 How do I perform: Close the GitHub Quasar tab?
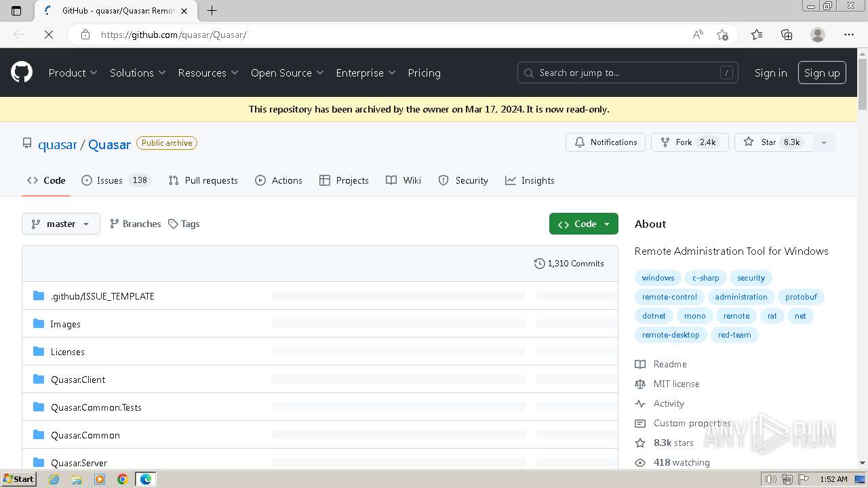184,11
